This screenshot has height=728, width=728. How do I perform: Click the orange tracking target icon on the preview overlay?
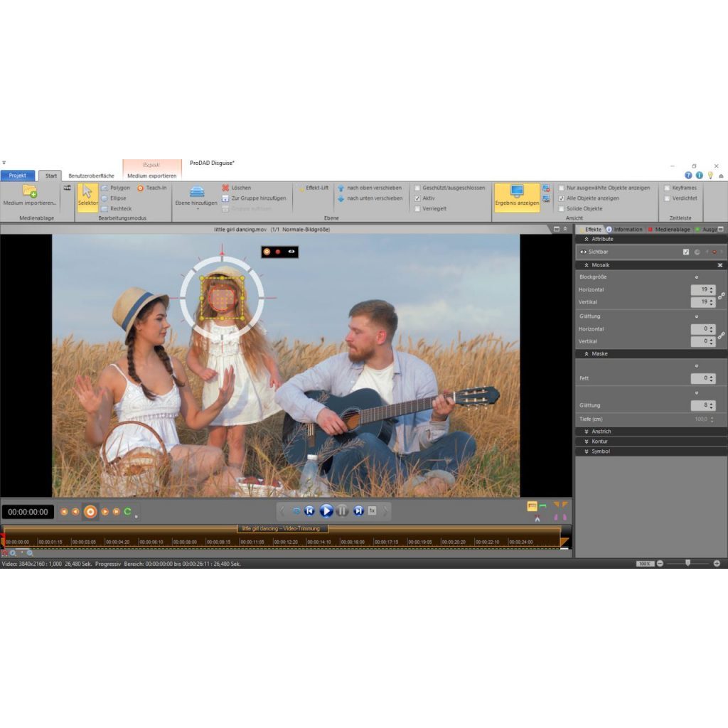pyautogui.click(x=267, y=252)
